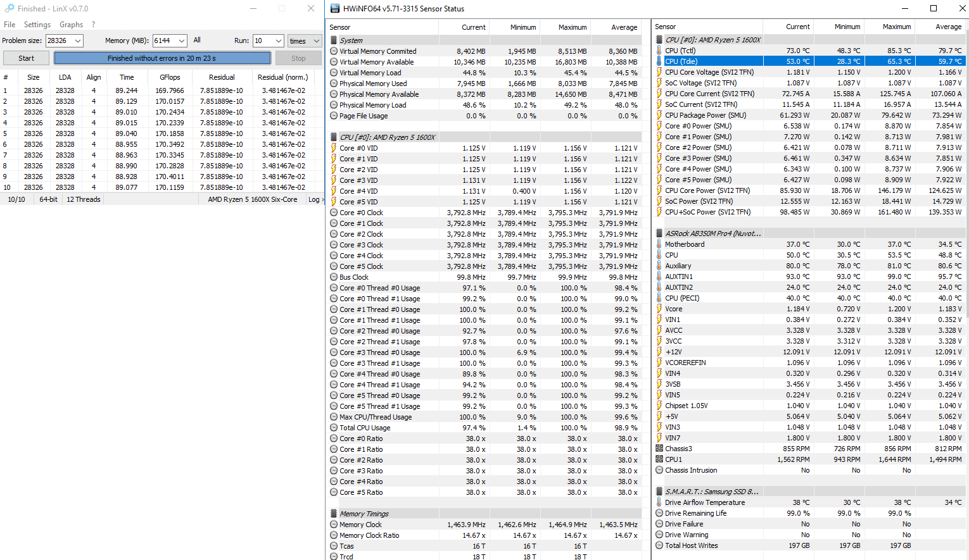Screen dimensions: 969x560
Task: Click the Drive Remaining Life icon
Action: [x=659, y=513]
